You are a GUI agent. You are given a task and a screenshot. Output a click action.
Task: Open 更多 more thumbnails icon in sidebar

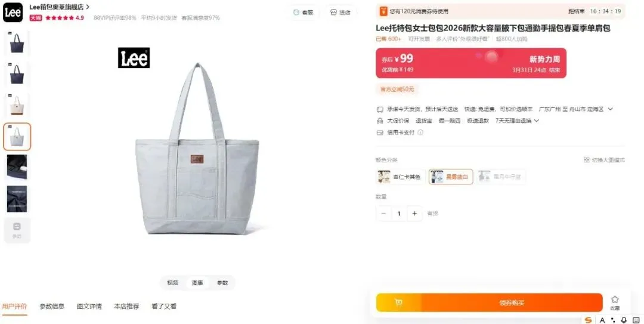(x=17, y=230)
